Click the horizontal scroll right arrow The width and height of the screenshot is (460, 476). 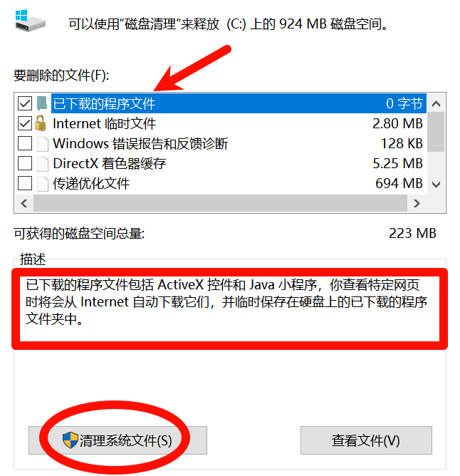417,203
